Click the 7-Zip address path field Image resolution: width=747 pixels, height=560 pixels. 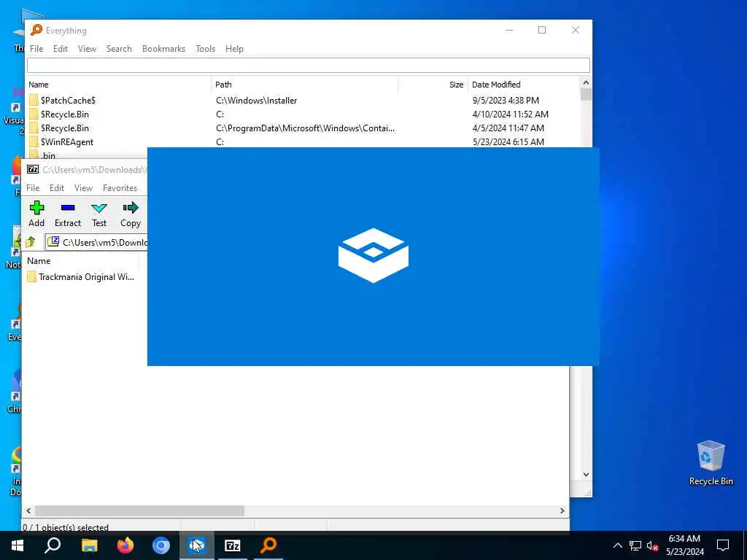coord(97,242)
